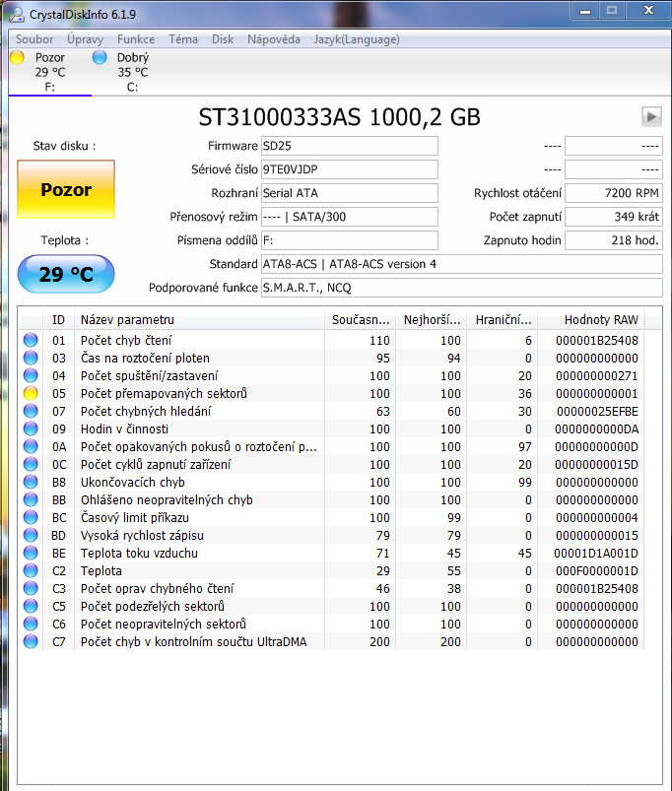
Task: Click the rotation speed value 7200 RPM
Action: tap(614, 193)
